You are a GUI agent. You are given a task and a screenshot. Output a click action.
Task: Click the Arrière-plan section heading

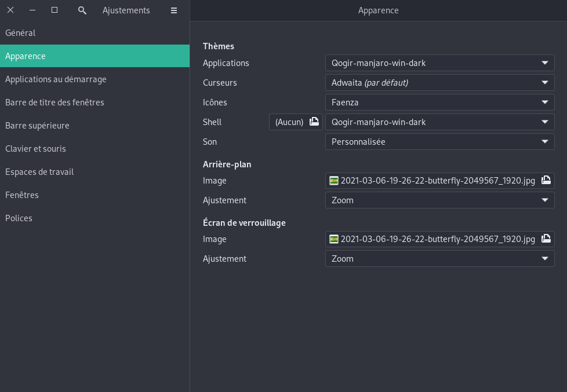(x=227, y=164)
